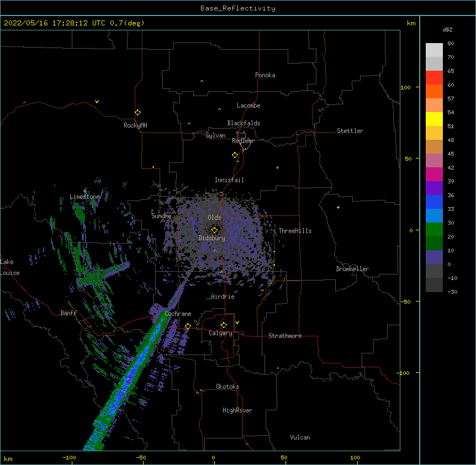Click the -30 value in dBZ legend
Image resolution: width=476 pixels, height=465 pixels.
452,292
